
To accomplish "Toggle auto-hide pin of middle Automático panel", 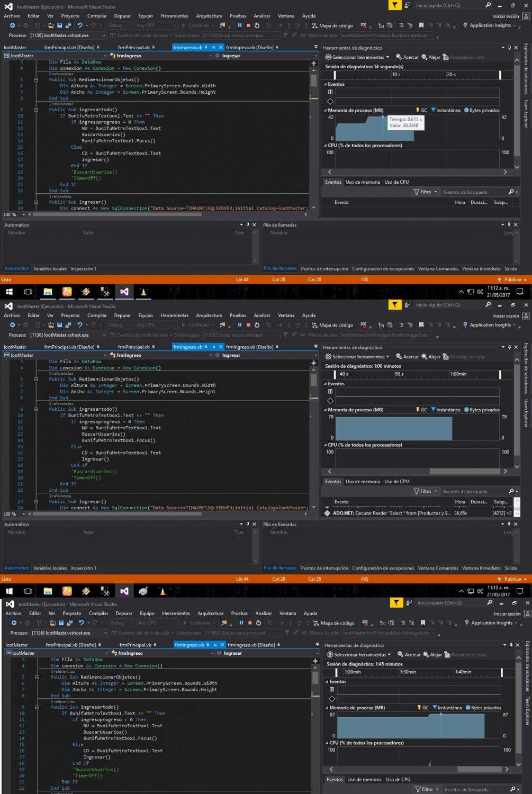I will tap(248, 525).
